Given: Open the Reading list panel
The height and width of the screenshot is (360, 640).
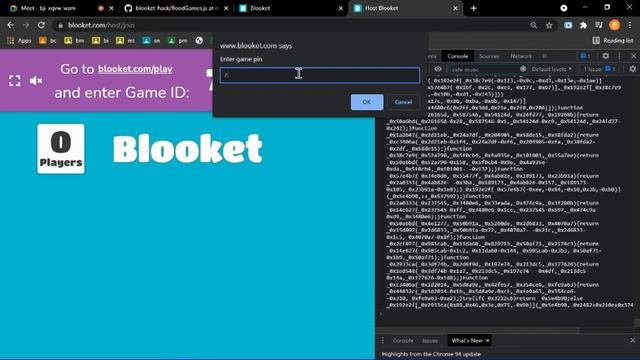Looking at the screenshot, I should [x=613, y=40].
